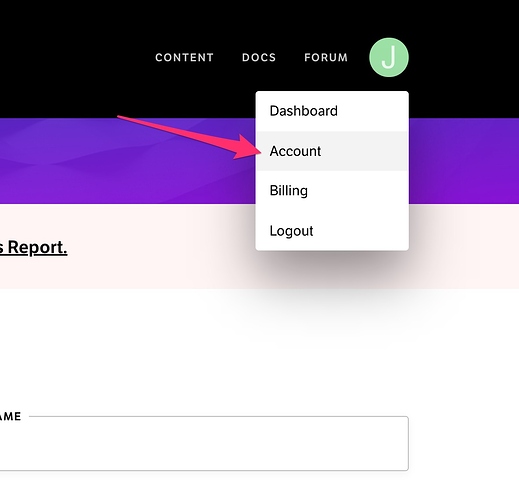This screenshot has height=500, width=519.
Task: Sign out using the Logout option
Action: [x=332, y=231]
